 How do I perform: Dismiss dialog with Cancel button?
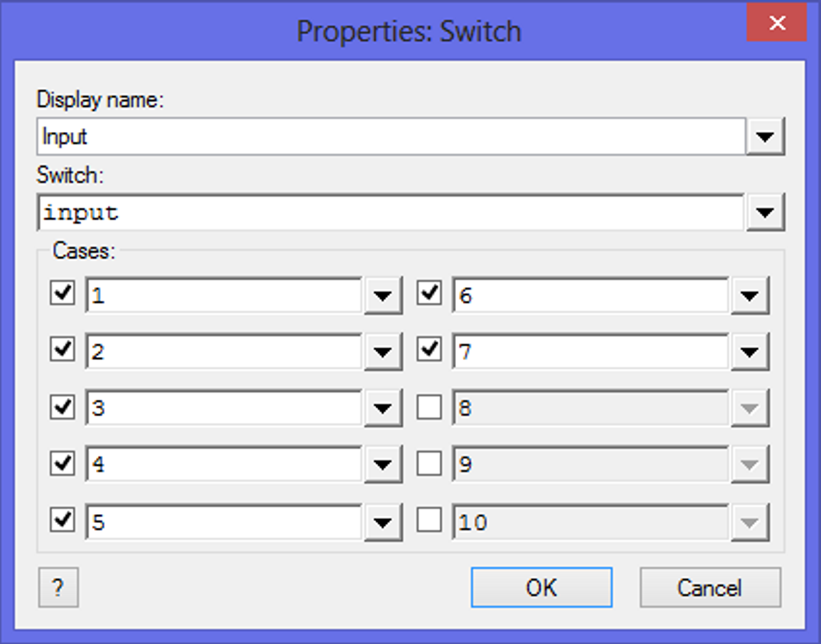(x=710, y=588)
